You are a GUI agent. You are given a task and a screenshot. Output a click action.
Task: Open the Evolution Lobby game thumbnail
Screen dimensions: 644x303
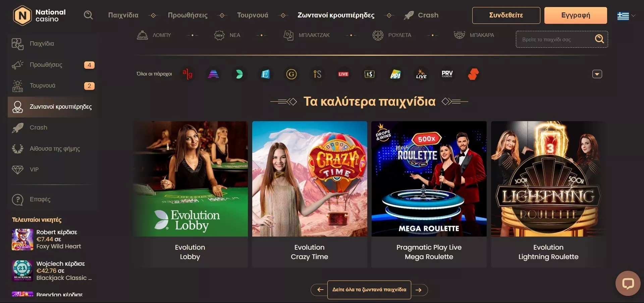click(190, 179)
